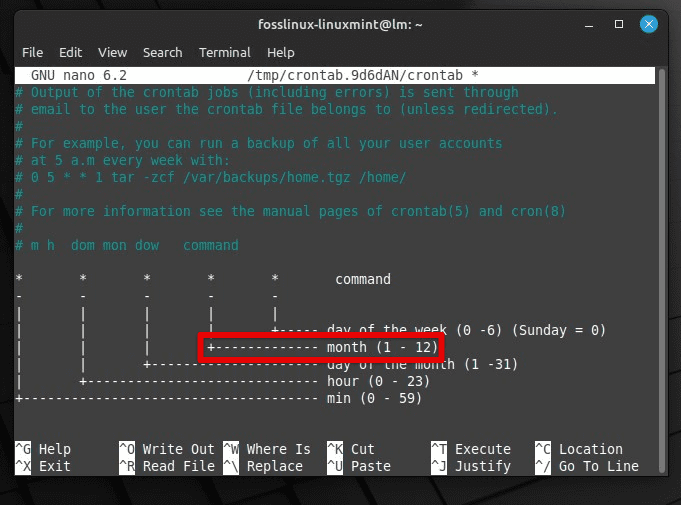Click the line '# For example, you can run a backup'

259,143
